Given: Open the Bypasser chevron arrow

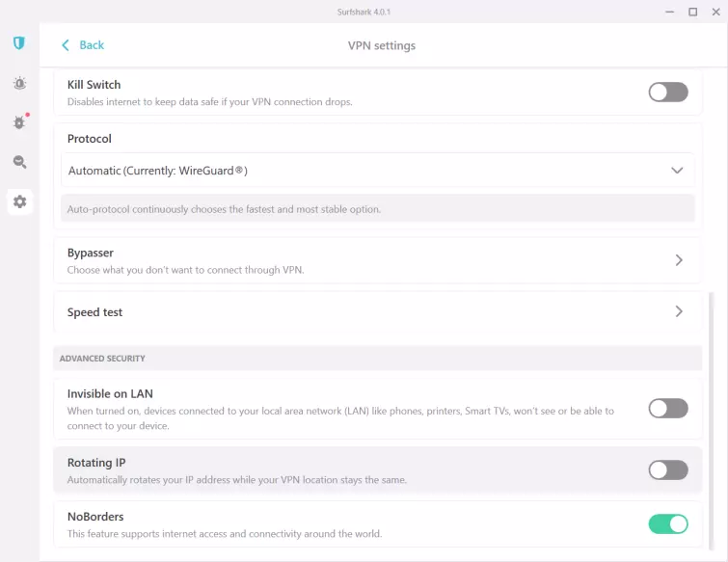Looking at the screenshot, I should tap(679, 260).
